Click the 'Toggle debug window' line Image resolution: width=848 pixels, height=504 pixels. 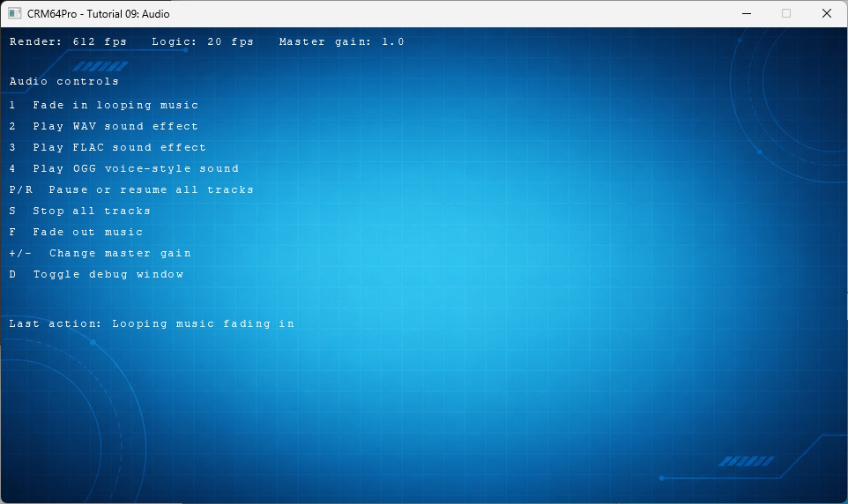coord(96,274)
